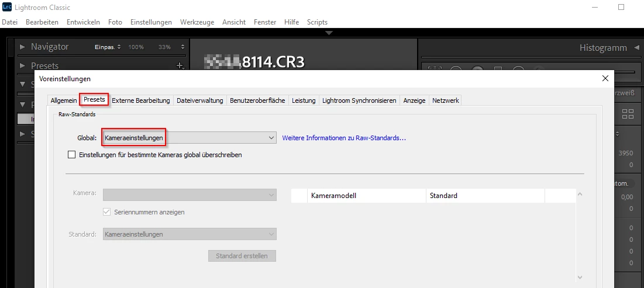
Task: Click the Standard erstellen button
Action: [x=242, y=256]
